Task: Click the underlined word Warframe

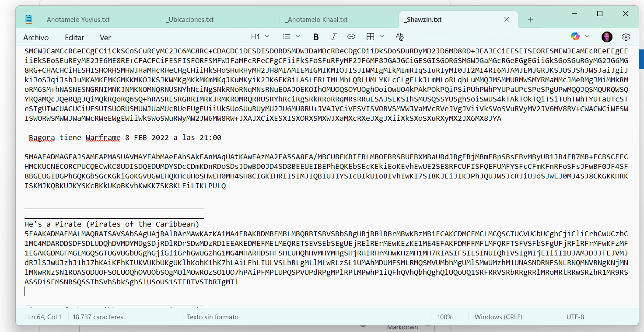Action: (103, 138)
